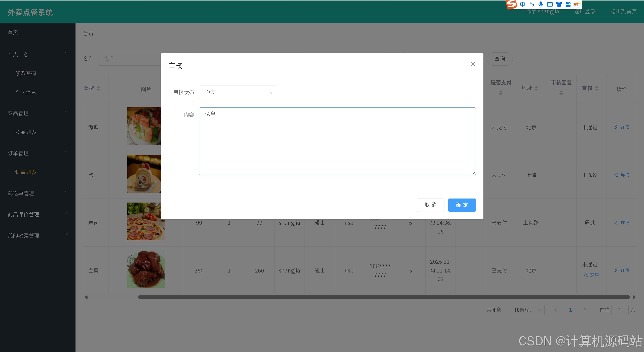Viewport: 644px width, 352px height.
Task: Click the 上海路 address cell
Action: pyautogui.click(x=531, y=223)
